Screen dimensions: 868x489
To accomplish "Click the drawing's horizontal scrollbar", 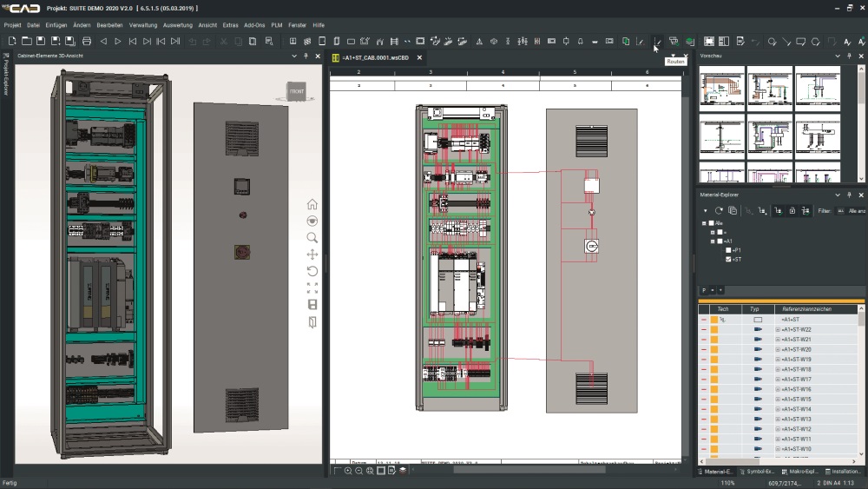I will (529, 470).
